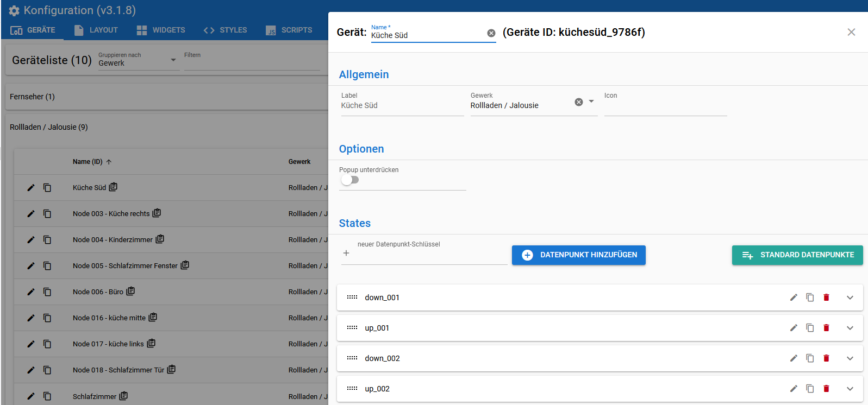This screenshot has height=405, width=868.
Task: Duplicate Node 018 - Schlafzimmer Tür device
Action: tap(47, 370)
